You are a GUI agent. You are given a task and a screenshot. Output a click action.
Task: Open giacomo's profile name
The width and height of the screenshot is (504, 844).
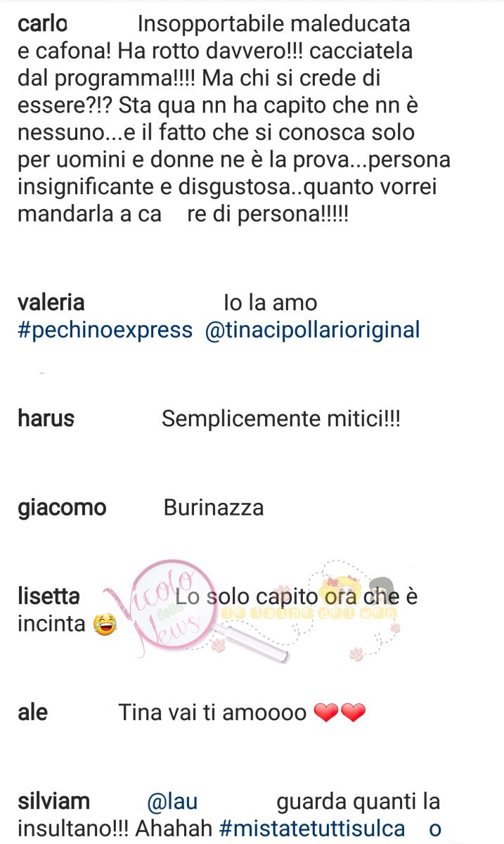click(x=62, y=508)
